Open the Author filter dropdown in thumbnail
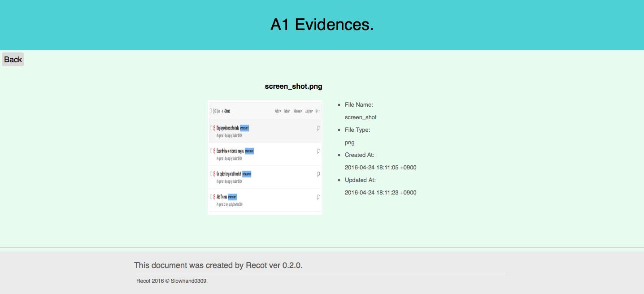The width and height of the screenshot is (644, 294). pyautogui.click(x=278, y=111)
